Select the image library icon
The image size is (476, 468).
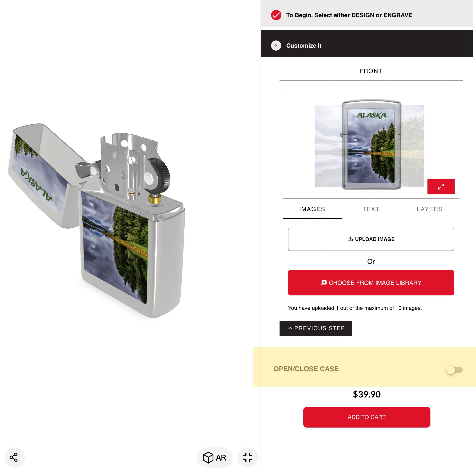(x=324, y=283)
